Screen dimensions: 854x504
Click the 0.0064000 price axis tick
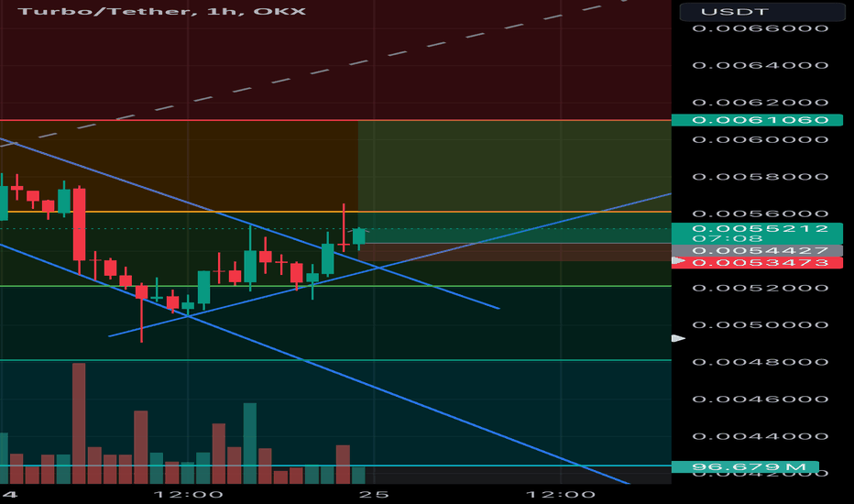pyautogui.click(x=761, y=65)
